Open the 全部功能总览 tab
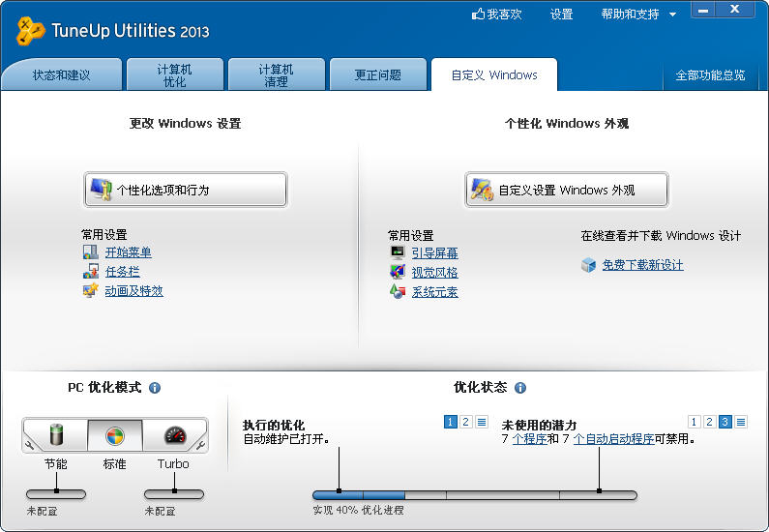Viewport: 769px width, 532px height. tap(710, 75)
